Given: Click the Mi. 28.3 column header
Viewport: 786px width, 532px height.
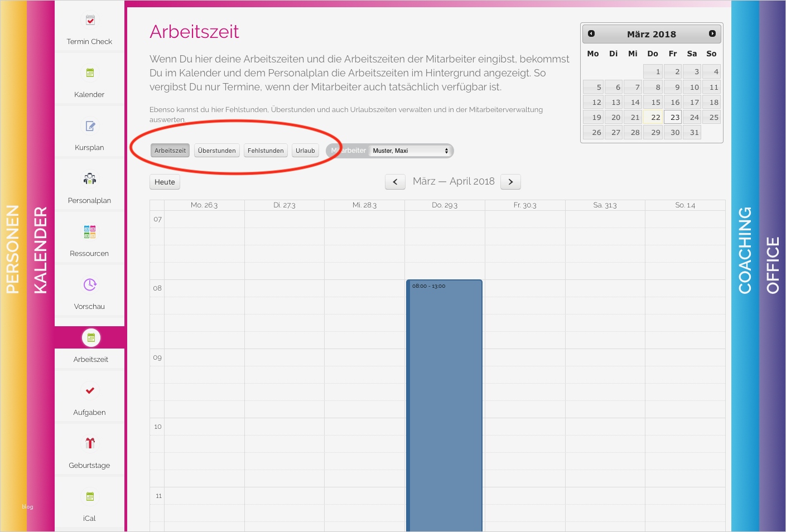Looking at the screenshot, I should tap(365, 205).
